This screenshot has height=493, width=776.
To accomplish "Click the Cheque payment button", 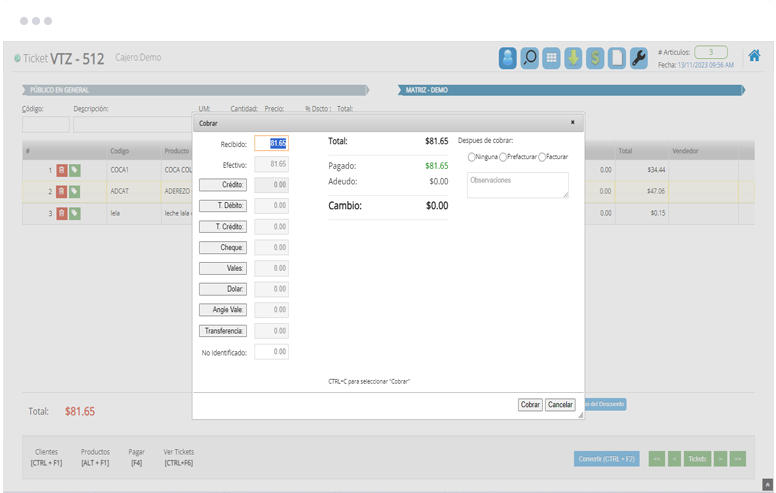I will pyautogui.click(x=223, y=247).
